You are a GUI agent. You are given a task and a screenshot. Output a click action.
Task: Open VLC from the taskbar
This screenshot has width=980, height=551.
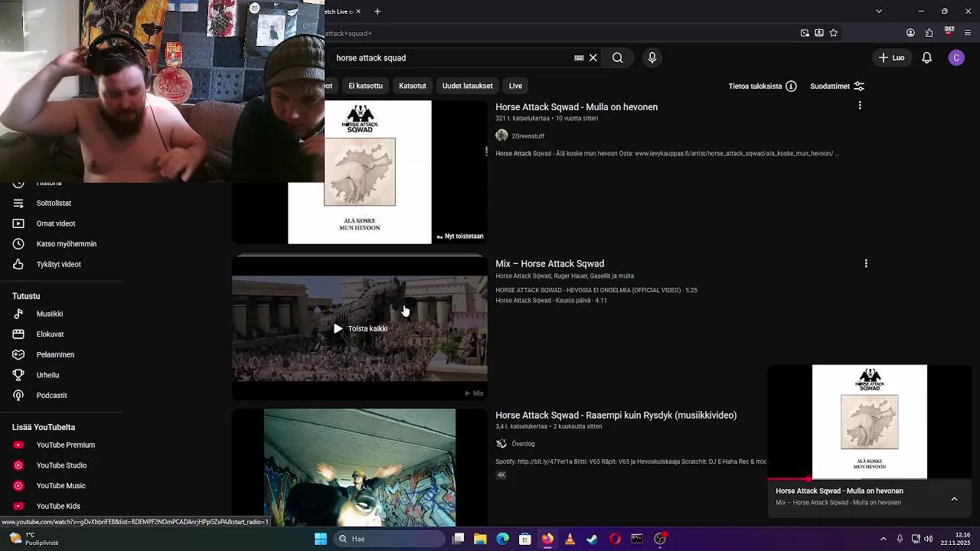[570, 539]
